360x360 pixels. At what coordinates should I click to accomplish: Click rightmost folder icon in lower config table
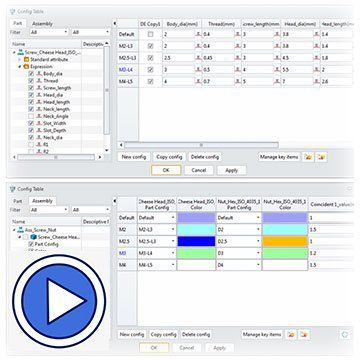(304, 334)
